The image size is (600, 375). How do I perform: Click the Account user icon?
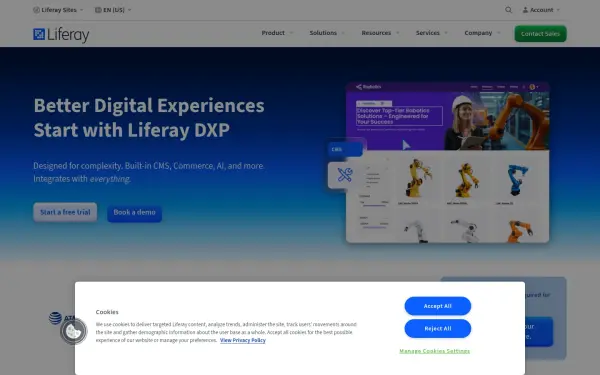pos(525,10)
